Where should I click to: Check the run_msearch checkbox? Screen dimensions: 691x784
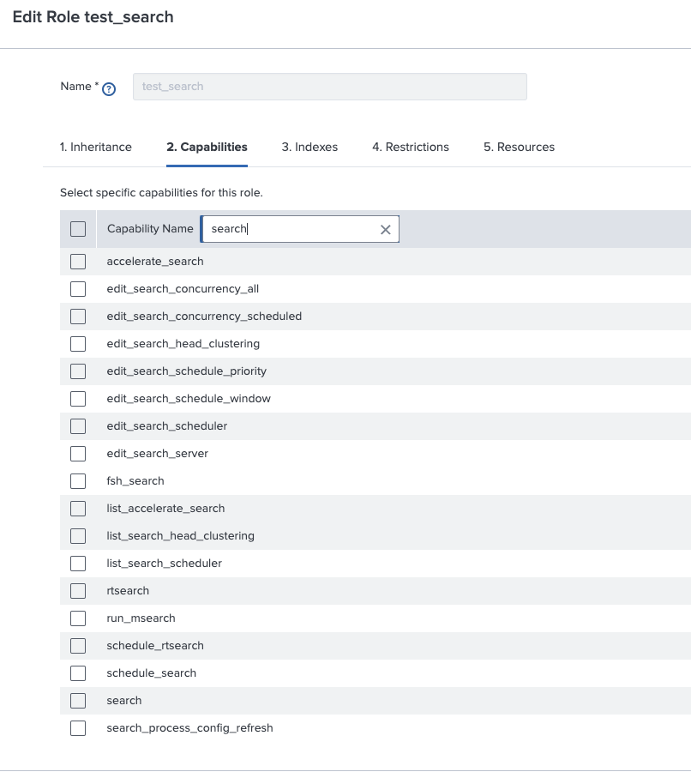click(x=78, y=618)
